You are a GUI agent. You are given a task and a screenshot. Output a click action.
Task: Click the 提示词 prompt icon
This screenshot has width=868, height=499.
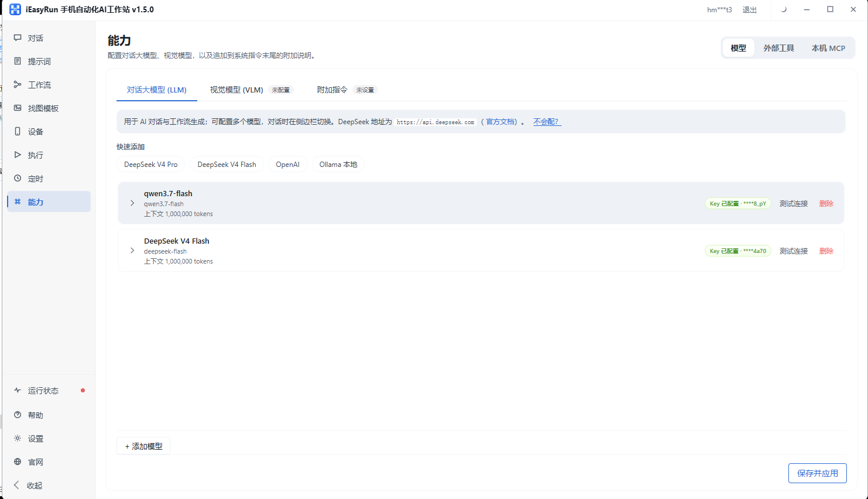tap(18, 61)
